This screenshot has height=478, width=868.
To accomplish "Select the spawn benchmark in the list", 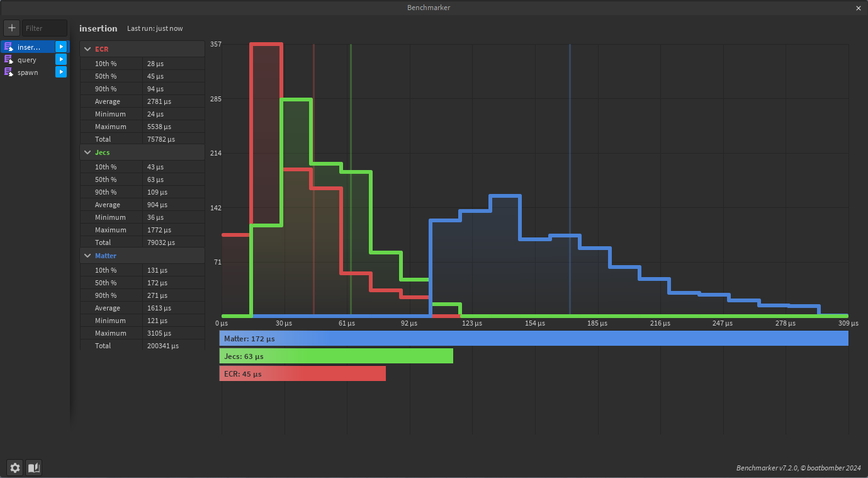I will pos(28,72).
